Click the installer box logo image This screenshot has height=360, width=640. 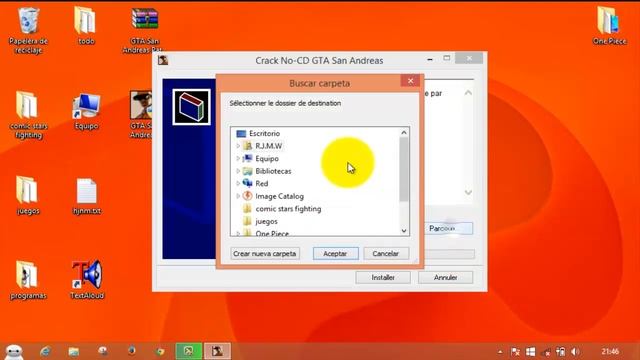coord(191,107)
